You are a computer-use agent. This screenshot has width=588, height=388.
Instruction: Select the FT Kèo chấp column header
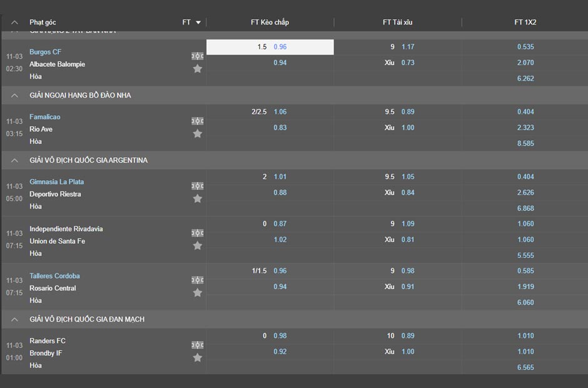click(270, 23)
